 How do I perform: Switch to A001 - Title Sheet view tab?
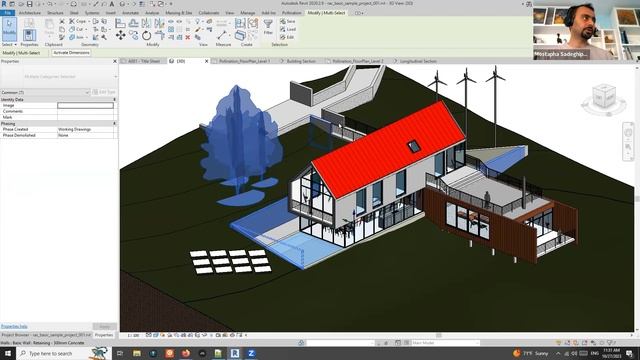click(144, 61)
